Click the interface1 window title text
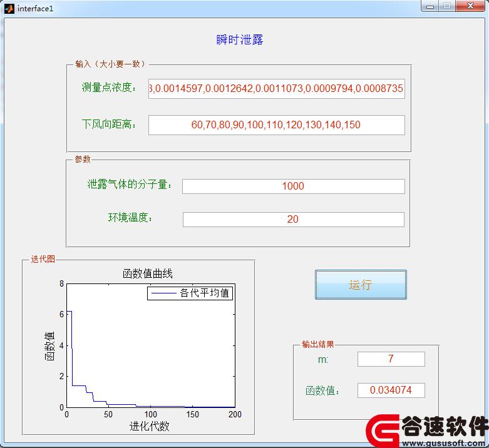This screenshot has width=489, height=448. coord(35,8)
